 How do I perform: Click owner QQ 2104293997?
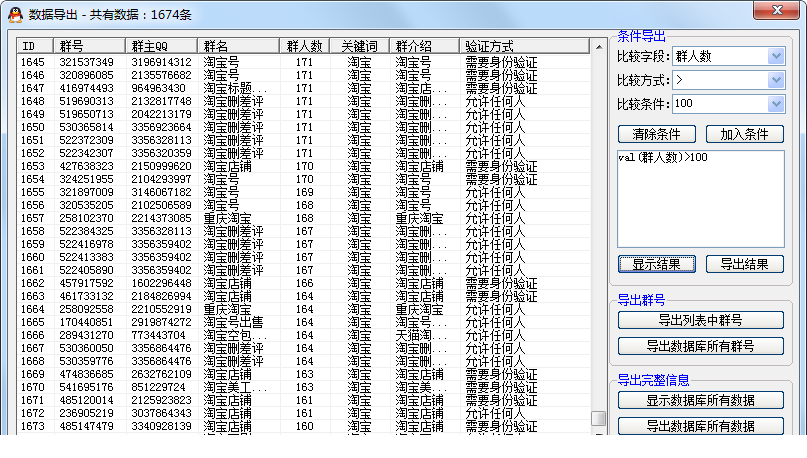click(162, 179)
